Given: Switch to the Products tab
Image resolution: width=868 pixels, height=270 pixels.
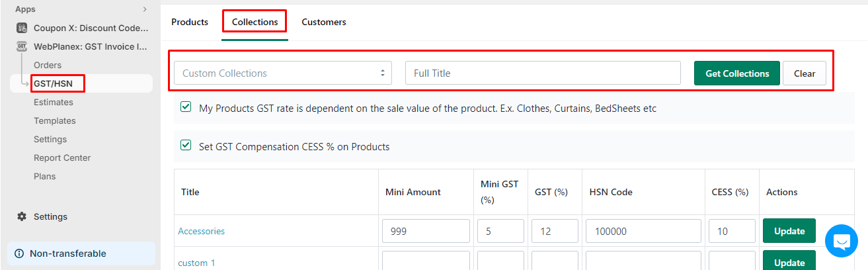Looking at the screenshot, I should tap(190, 22).
